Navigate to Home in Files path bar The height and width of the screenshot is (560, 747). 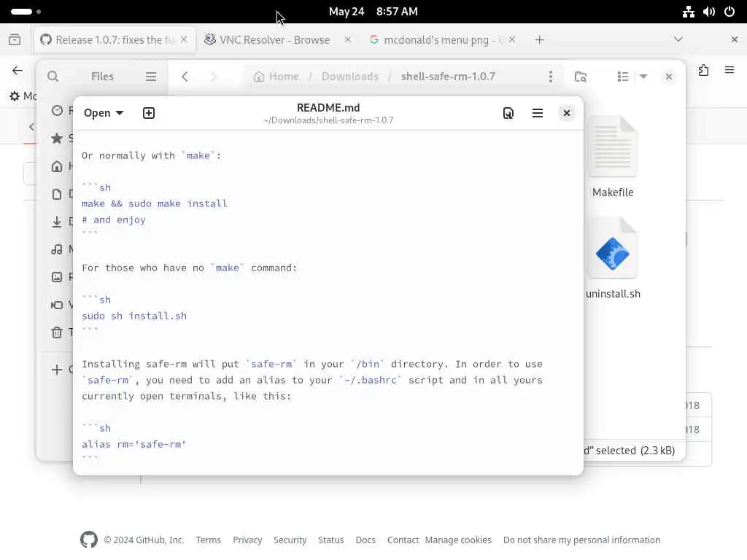click(x=276, y=76)
